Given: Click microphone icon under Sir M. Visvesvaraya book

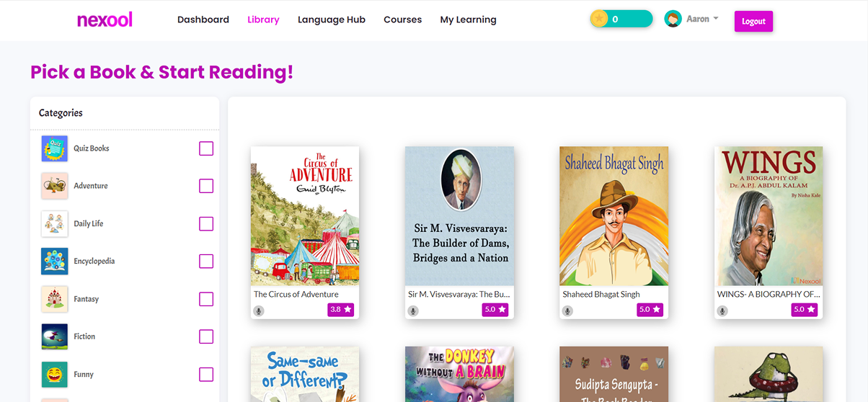Looking at the screenshot, I should coord(413,311).
